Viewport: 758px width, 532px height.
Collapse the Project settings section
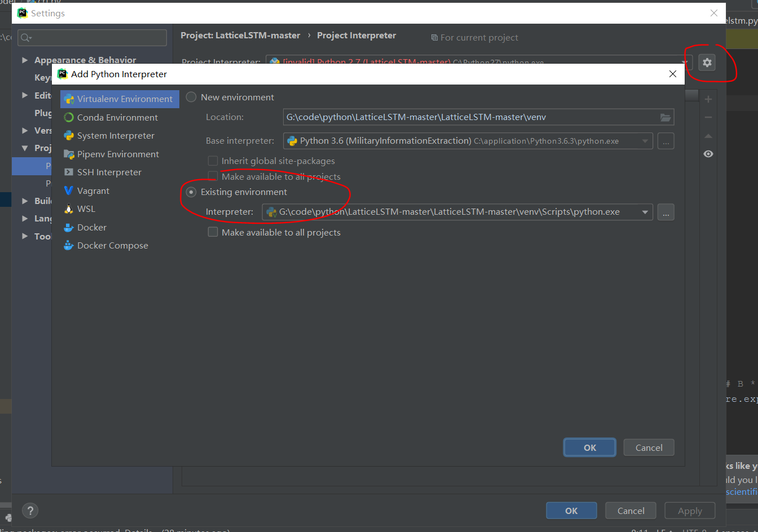(x=25, y=148)
